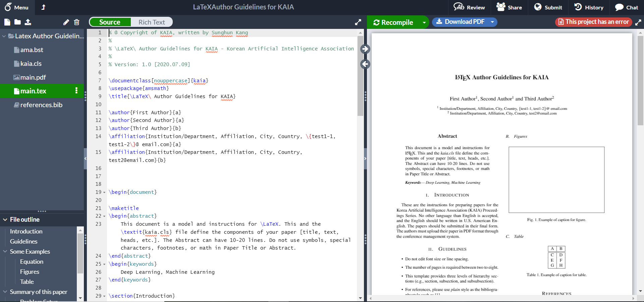Click the up-arrow back to projects icon
The width and height of the screenshot is (644, 302).
point(43,7)
